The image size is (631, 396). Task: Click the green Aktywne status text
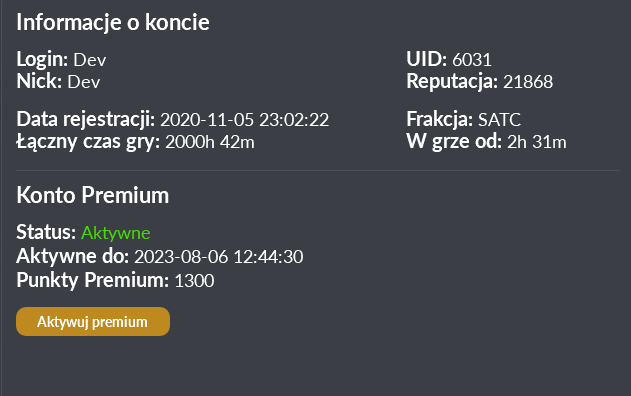click(116, 233)
